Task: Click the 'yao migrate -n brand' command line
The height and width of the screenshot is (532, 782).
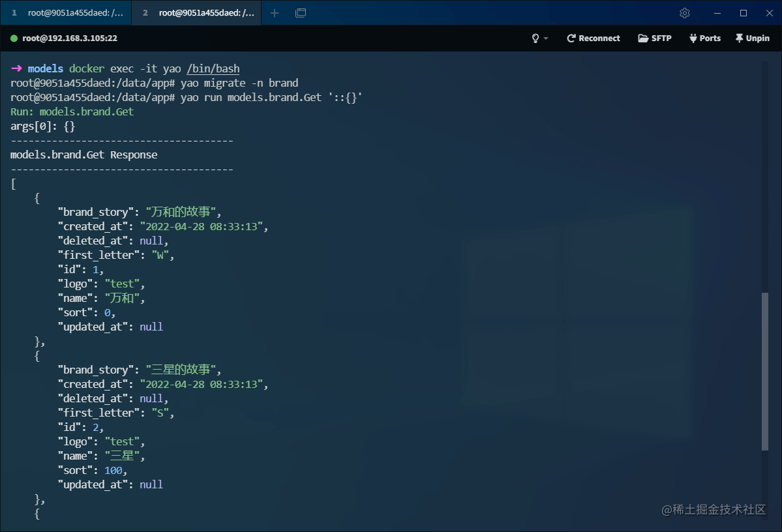Action: click(239, 83)
